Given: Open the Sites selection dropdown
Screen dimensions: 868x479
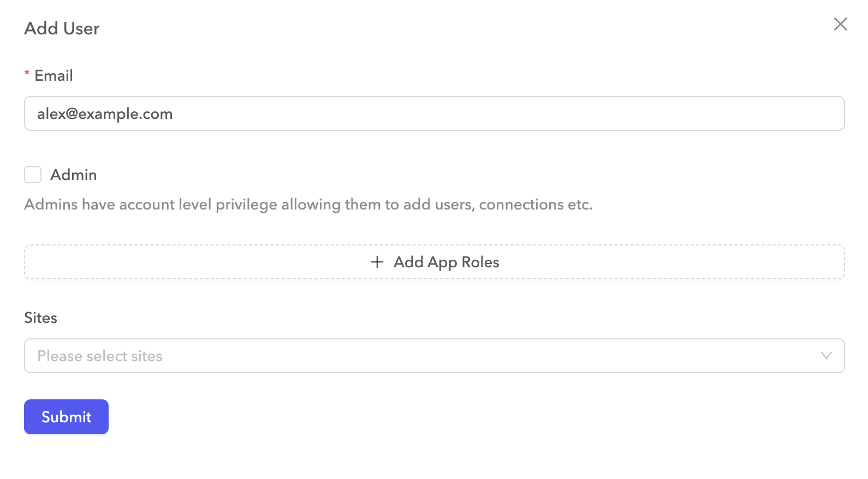Looking at the screenshot, I should 434,356.
